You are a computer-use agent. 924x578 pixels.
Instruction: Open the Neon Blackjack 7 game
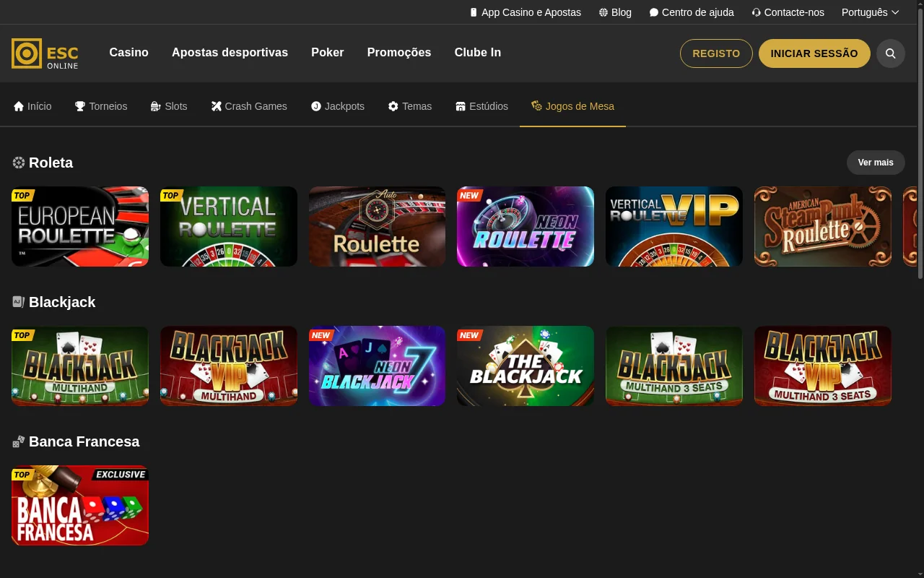[x=377, y=366]
